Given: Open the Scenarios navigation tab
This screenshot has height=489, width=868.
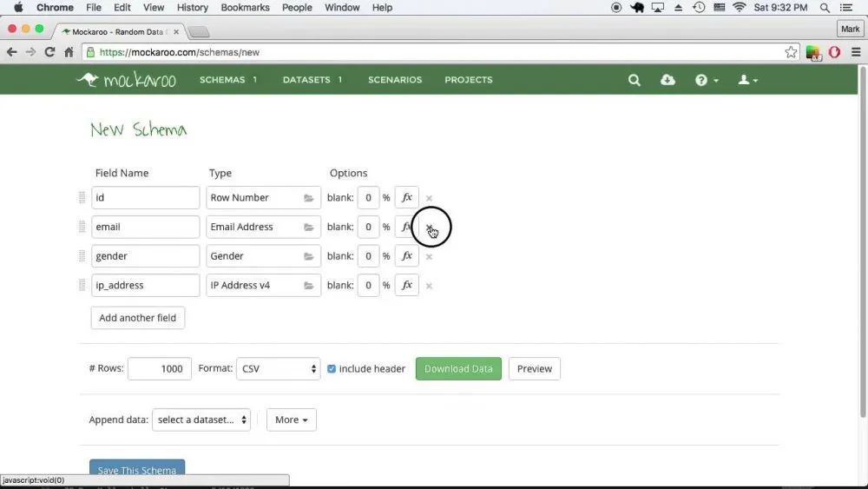Looking at the screenshot, I should pos(395,80).
